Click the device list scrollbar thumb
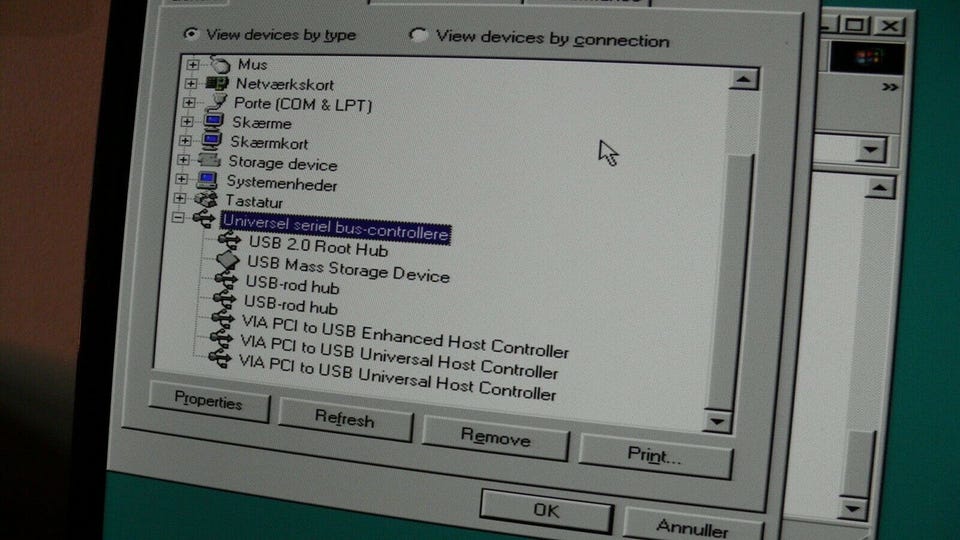Screen dimensions: 960x540 click(x=730, y=282)
